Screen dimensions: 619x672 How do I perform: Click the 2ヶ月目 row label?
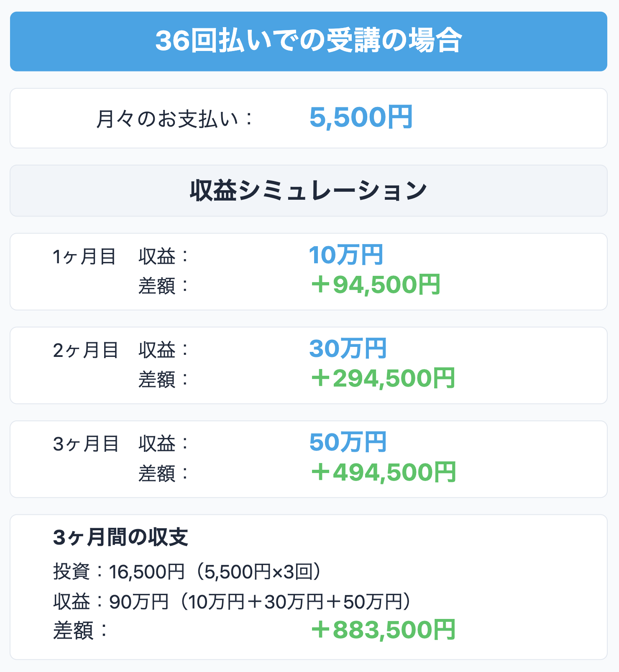85,350
